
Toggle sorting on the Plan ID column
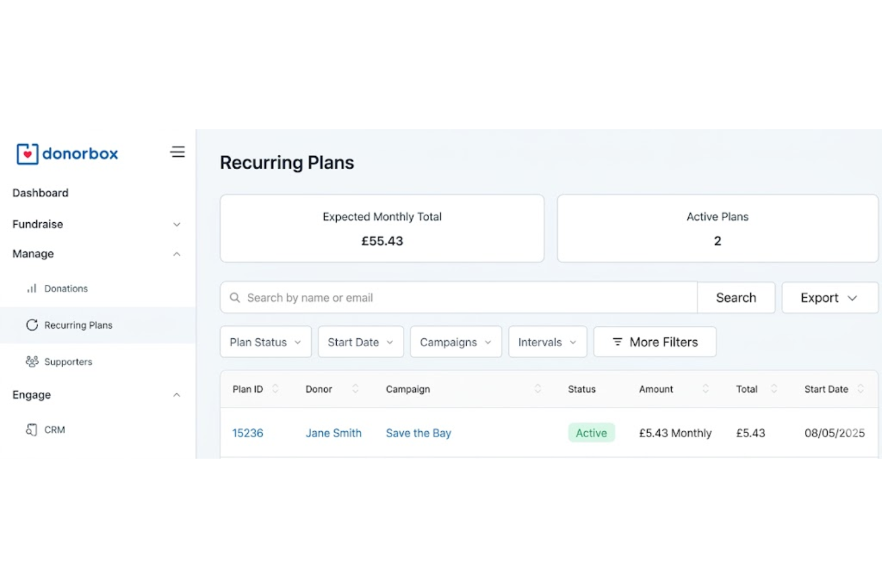tap(275, 388)
